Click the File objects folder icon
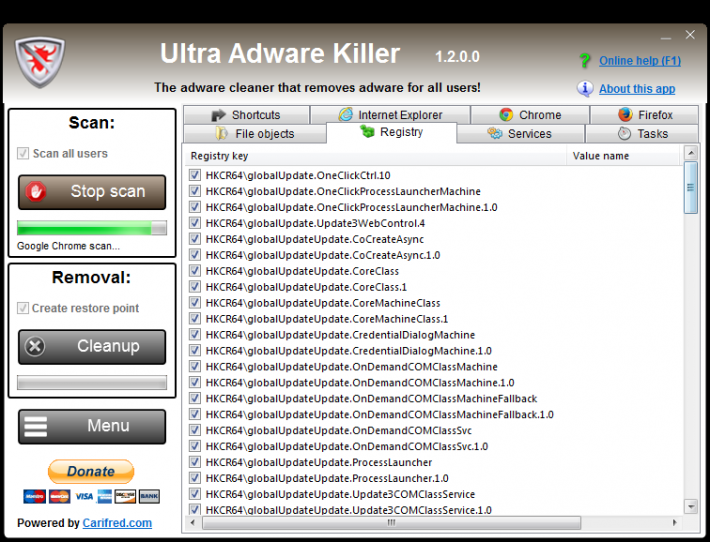This screenshot has height=542, width=710. [222, 134]
